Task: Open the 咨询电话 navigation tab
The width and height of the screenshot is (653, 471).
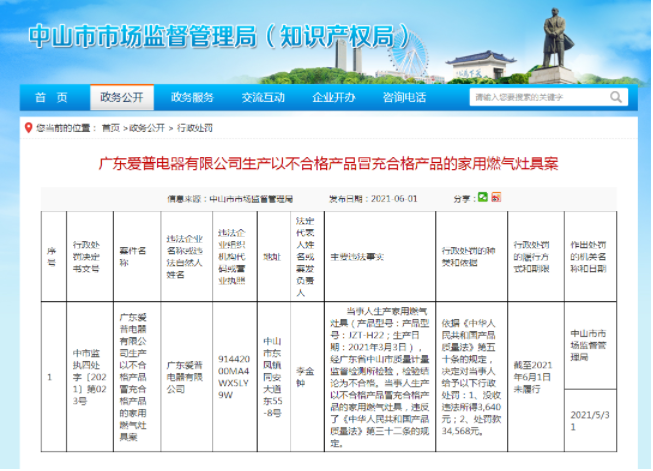Action: [404, 97]
